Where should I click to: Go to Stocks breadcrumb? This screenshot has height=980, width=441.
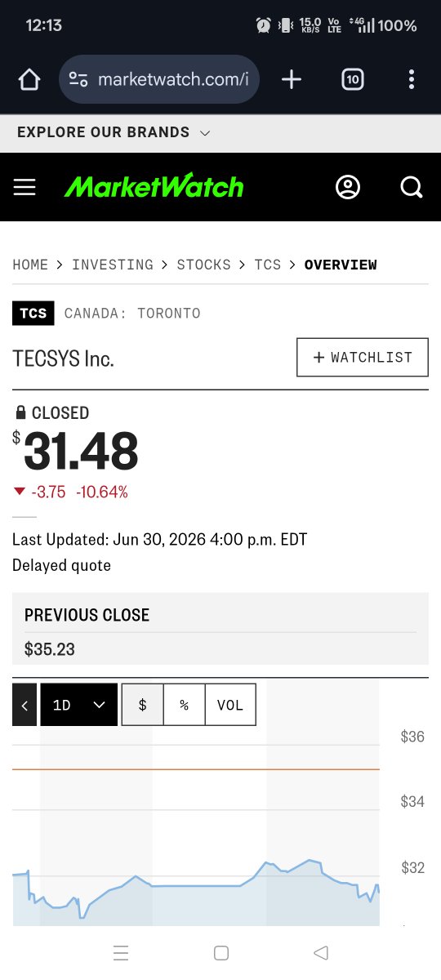point(204,265)
